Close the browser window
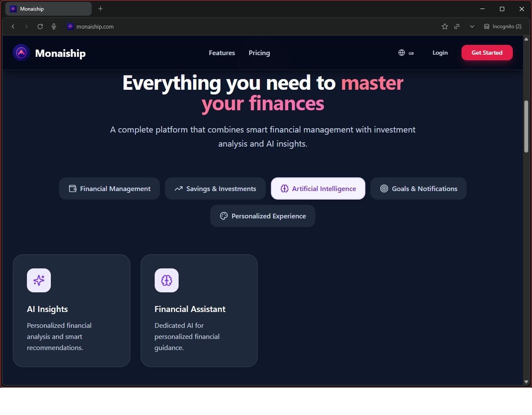The width and height of the screenshot is (532, 415). coord(522,9)
